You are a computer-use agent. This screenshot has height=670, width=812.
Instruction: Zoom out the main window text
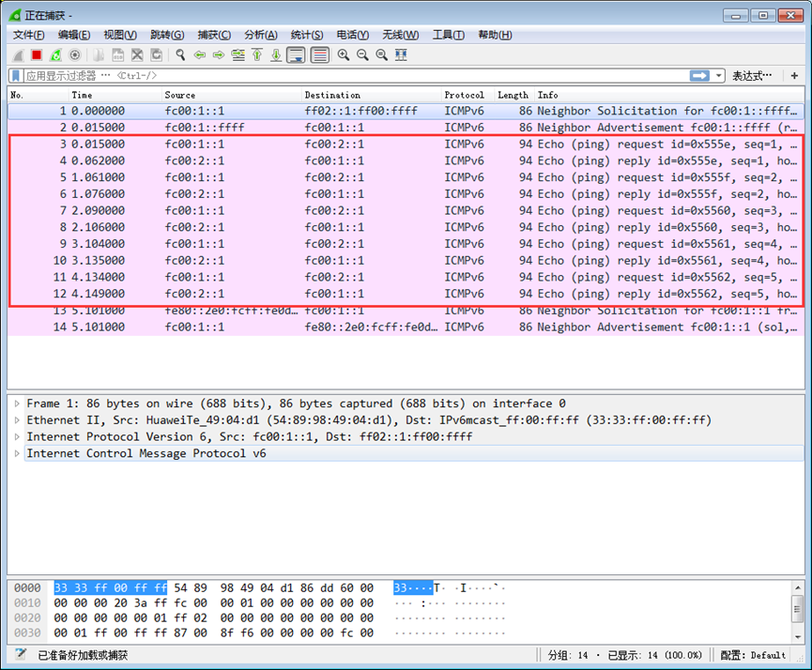pyautogui.click(x=362, y=54)
